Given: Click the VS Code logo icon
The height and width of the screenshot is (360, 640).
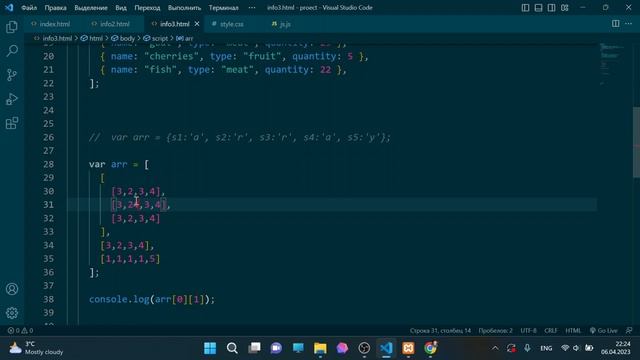Looking at the screenshot, I should pos(9,7).
